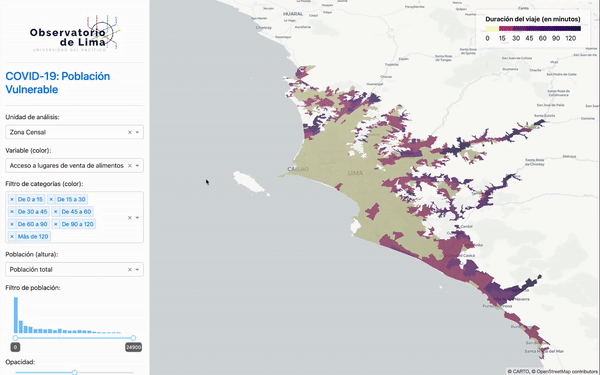Click 'Acceso a lugares de venta de alimentos' field

coord(74,165)
